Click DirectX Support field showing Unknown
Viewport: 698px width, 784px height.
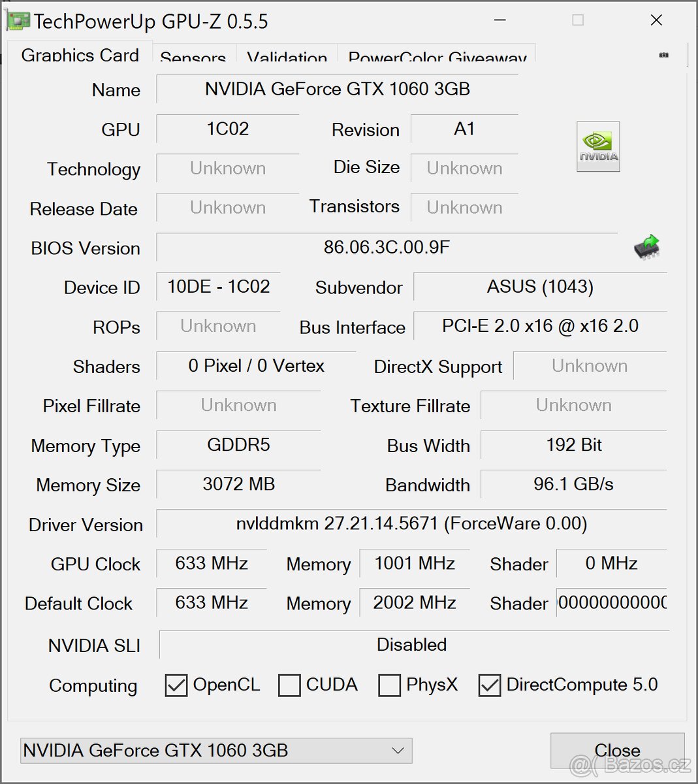pos(590,366)
